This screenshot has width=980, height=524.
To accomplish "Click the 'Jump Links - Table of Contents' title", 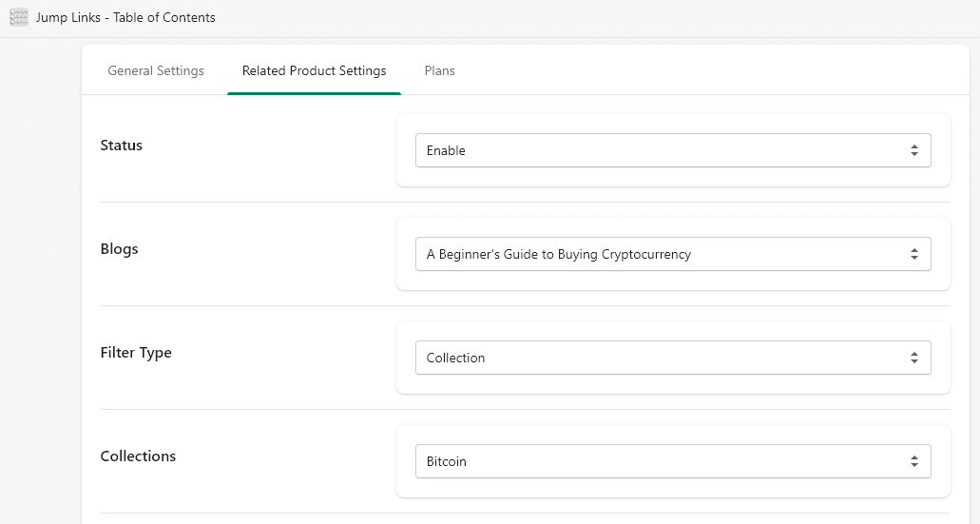I will click(125, 17).
